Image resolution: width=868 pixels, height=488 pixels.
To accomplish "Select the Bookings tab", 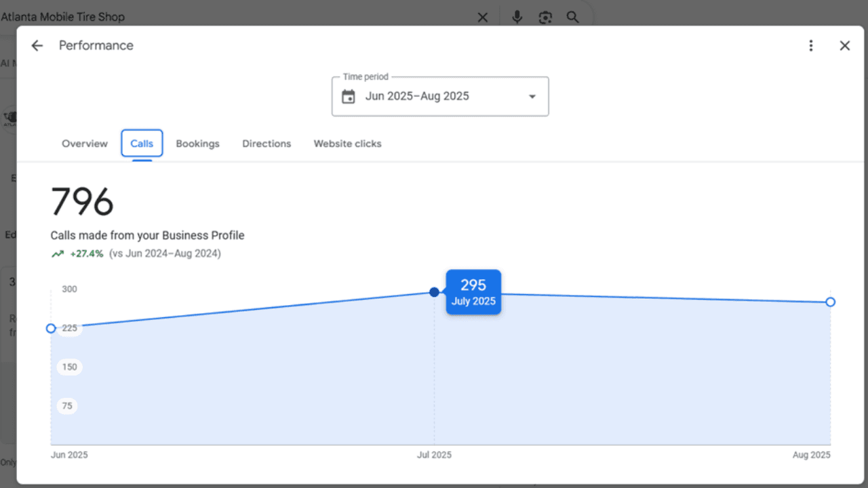I will pyautogui.click(x=197, y=144).
